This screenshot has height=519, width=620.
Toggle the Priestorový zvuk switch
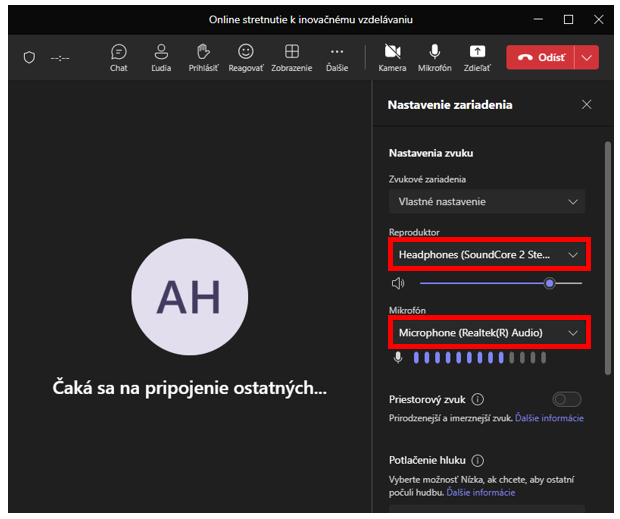(x=567, y=400)
